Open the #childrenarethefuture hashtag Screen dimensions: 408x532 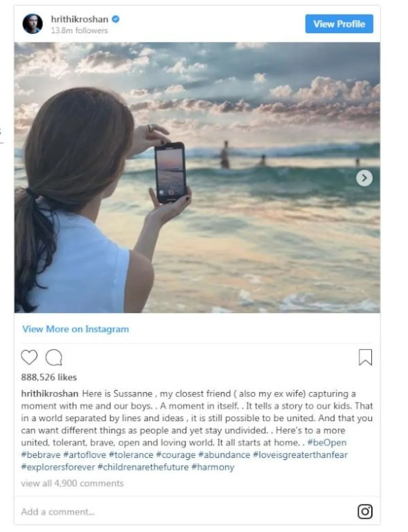(143, 467)
